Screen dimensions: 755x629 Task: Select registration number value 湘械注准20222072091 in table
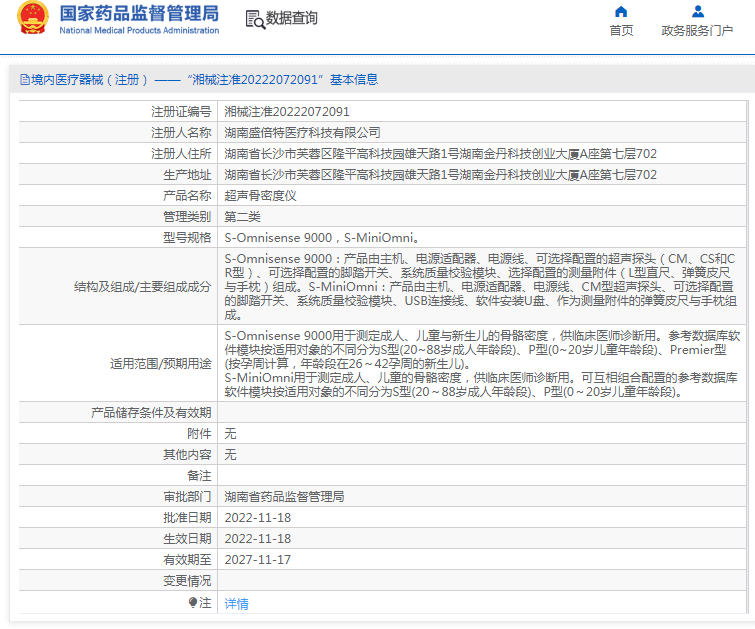click(287, 112)
